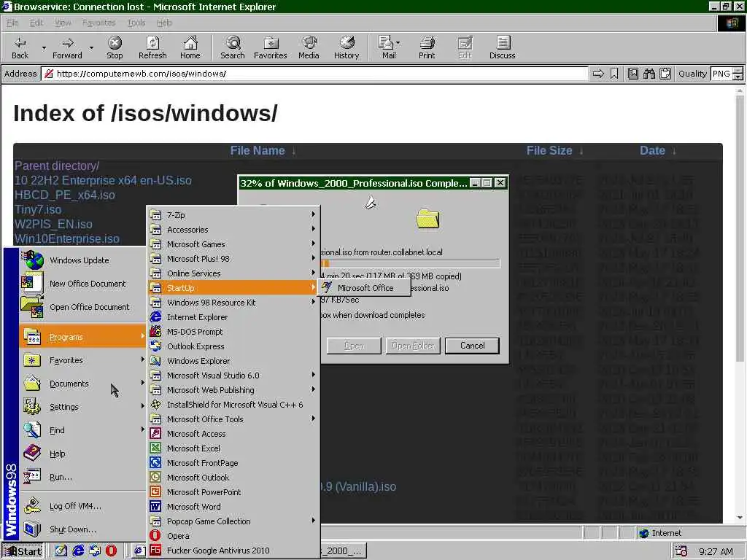Image resolution: width=747 pixels, height=560 pixels.
Task: Click the Tiny7.iso link
Action: (38, 209)
